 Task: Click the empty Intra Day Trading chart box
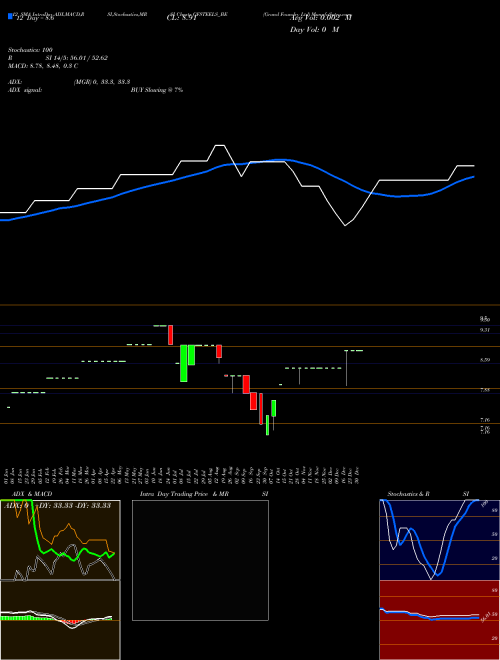click(200, 560)
